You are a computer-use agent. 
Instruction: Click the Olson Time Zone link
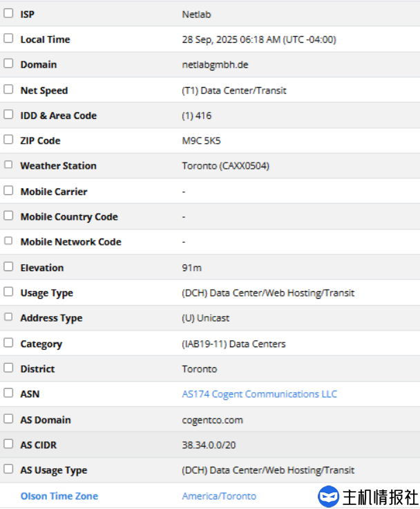(x=59, y=496)
